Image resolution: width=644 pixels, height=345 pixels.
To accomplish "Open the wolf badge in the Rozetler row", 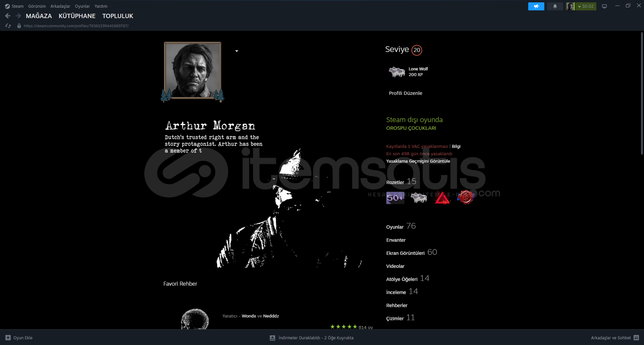I will click(x=419, y=198).
